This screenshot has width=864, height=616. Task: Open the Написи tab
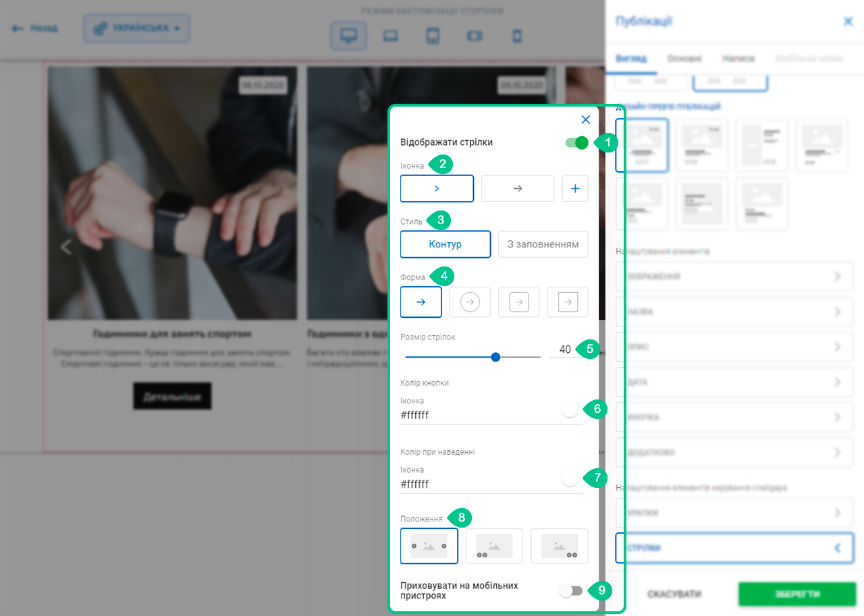[x=738, y=59]
